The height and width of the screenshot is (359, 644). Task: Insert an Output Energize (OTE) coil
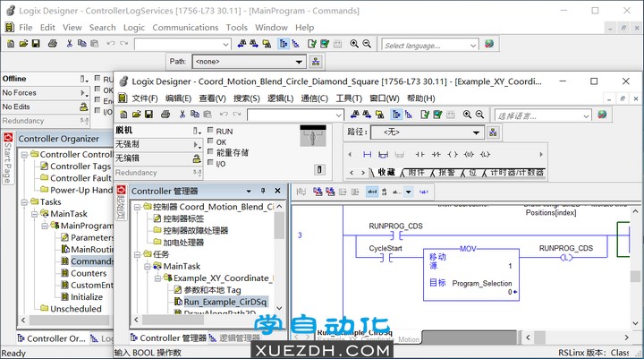[453, 155]
